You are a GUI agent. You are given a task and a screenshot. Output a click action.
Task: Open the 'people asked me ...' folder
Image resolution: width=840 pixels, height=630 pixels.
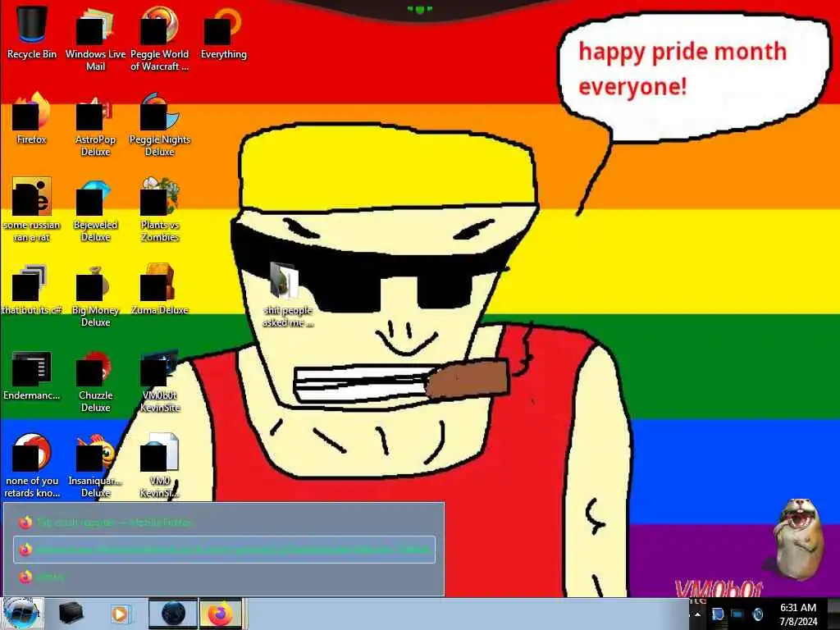[x=288, y=294]
